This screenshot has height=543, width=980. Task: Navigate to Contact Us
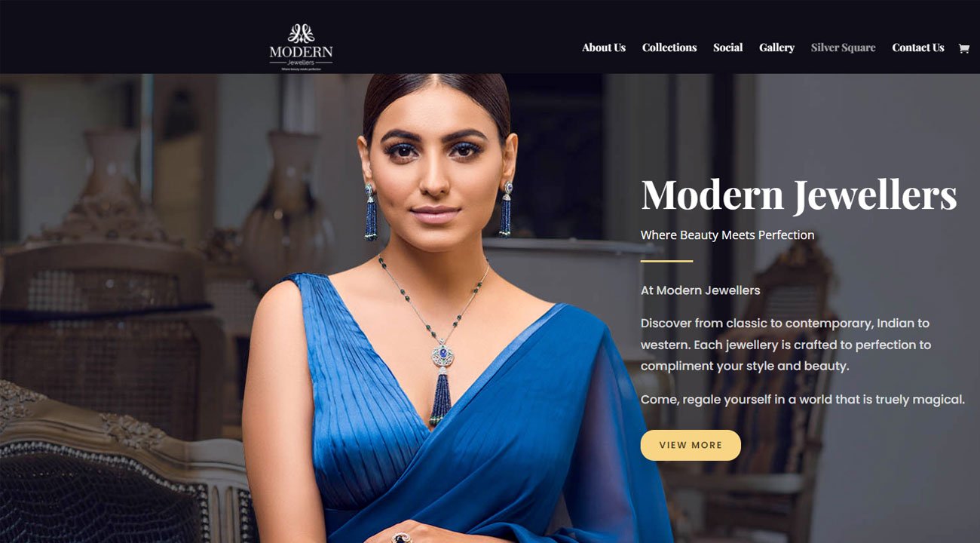click(x=918, y=48)
